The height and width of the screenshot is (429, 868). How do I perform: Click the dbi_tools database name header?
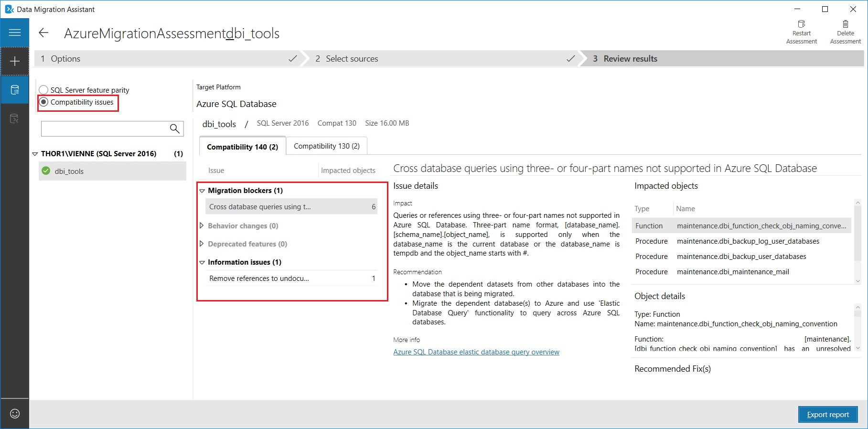click(219, 124)
